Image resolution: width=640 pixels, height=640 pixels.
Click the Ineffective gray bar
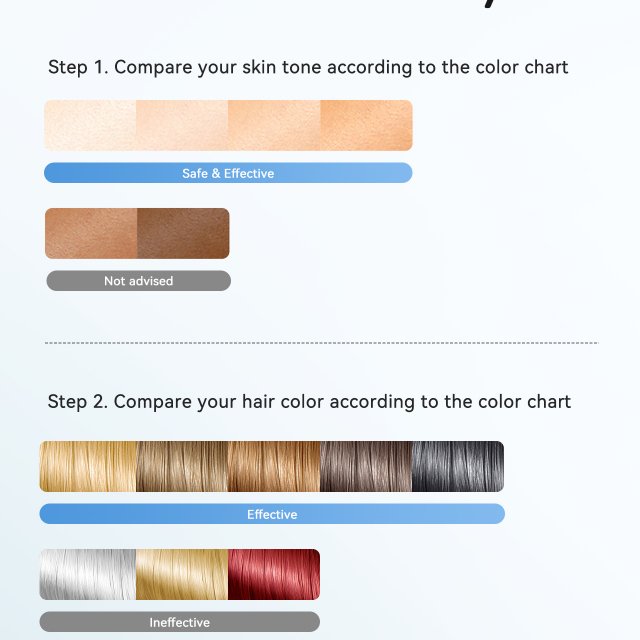click(x=180, y=622)
